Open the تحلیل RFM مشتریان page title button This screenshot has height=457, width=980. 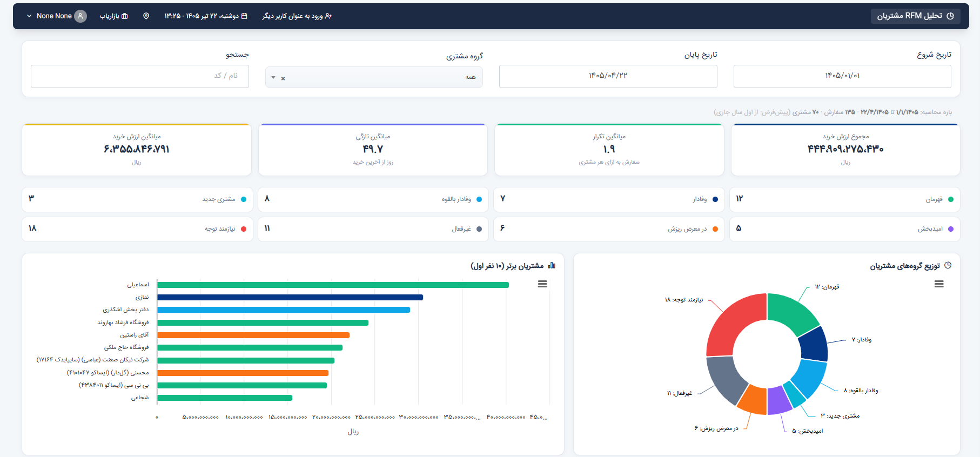pyautogui.click(x=916, y=16)
